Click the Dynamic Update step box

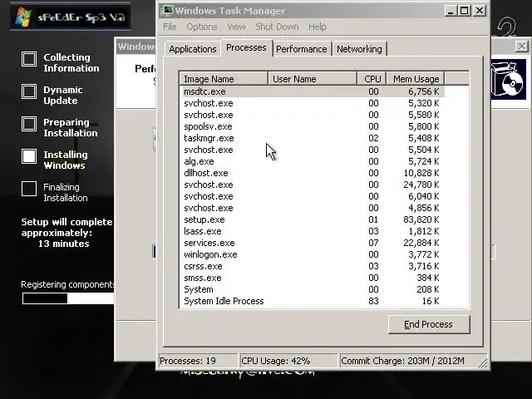click(29, 91)
